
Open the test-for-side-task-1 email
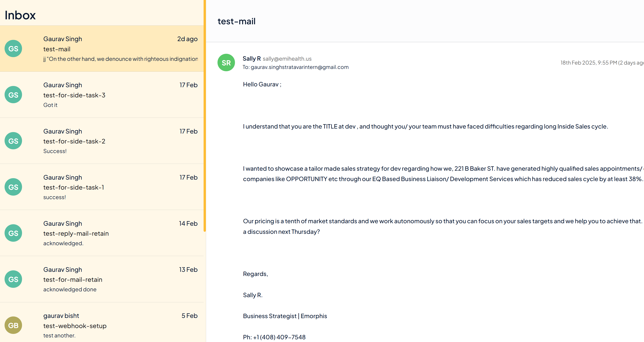pos(102,187)
